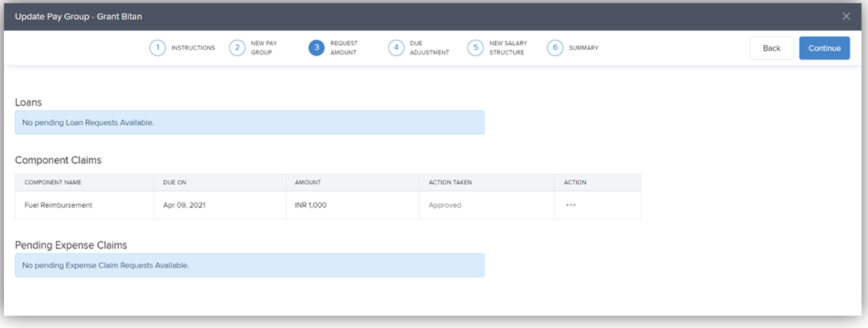Click the step 1 circle icon
This screenshot has height=328, width=868.
pos(158,48)
